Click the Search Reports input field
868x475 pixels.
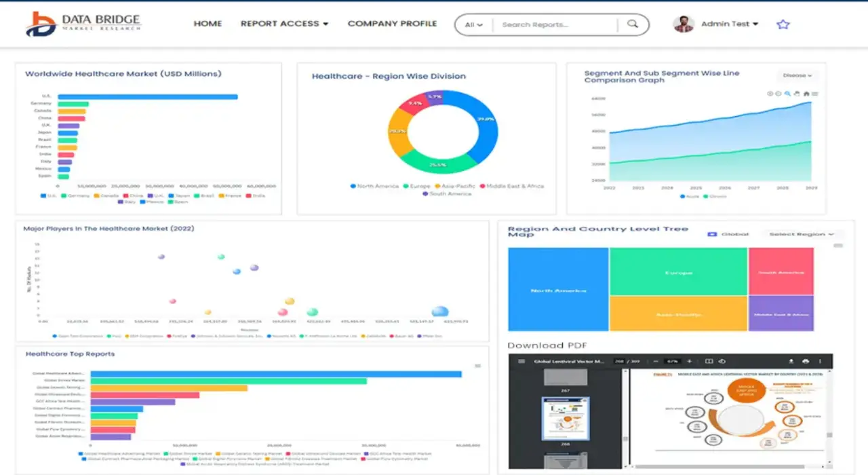tap(555, 24)
